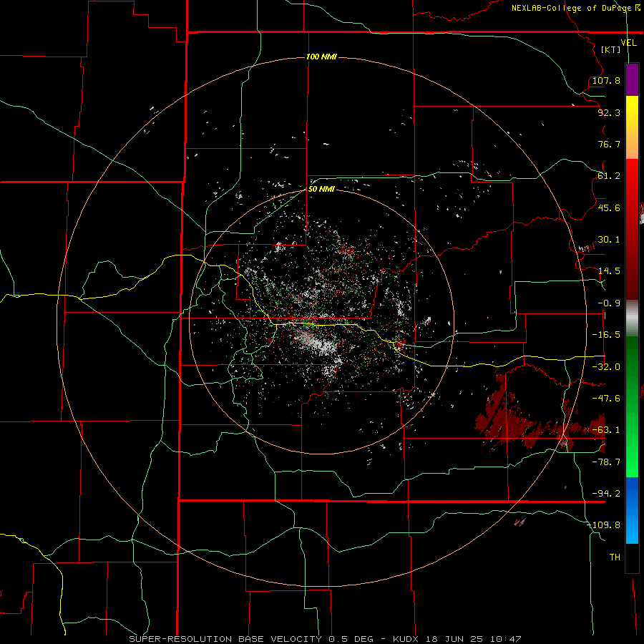This screenshot has height=644, width=644.
Task: Select the 45.6 velocity scale value
Action: click(x=609, y=208)
